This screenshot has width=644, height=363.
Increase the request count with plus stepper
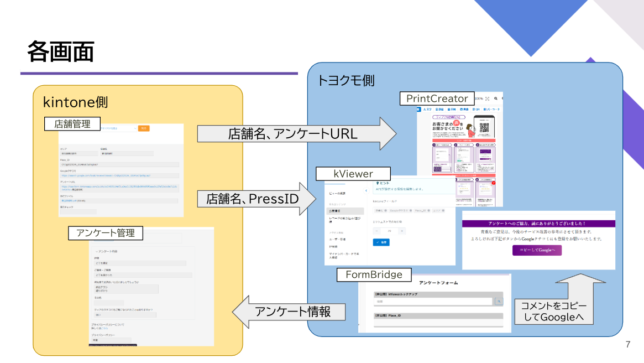402,231
